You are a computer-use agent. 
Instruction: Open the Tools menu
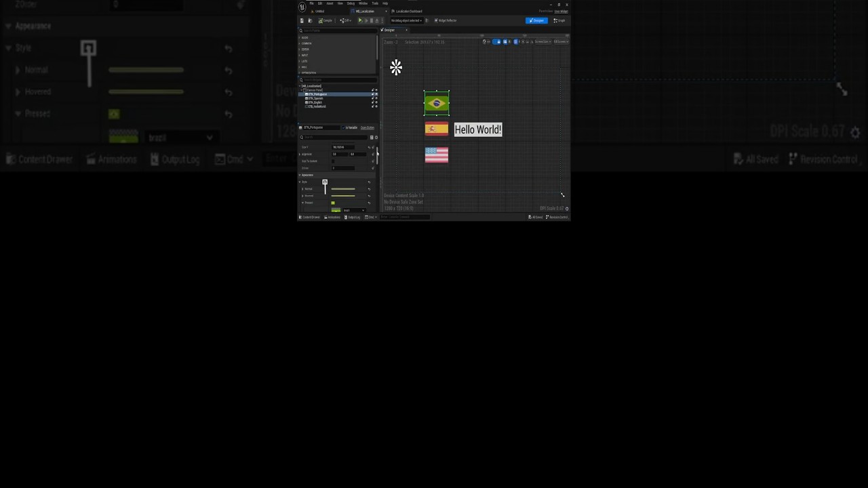pos(375,3)
